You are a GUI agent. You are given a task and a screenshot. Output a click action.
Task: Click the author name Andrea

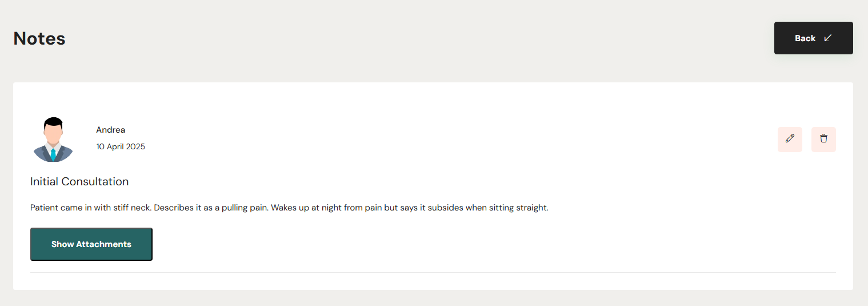tap(110, 130)
